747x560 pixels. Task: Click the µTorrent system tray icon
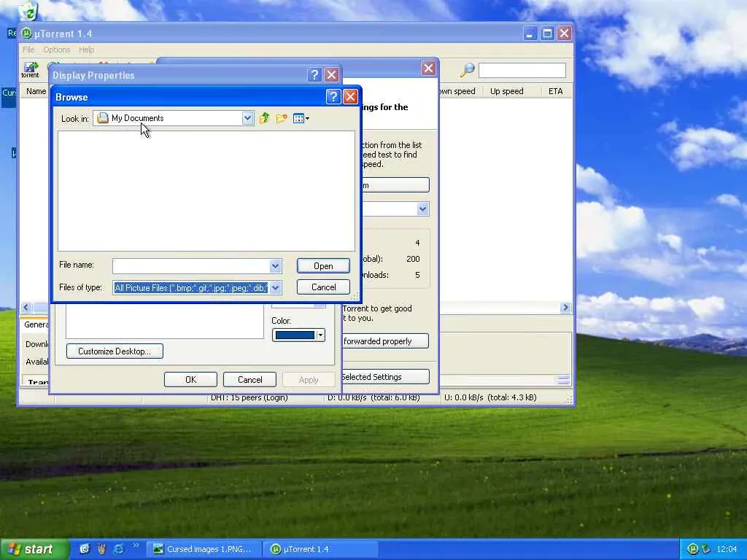(693, 549)
